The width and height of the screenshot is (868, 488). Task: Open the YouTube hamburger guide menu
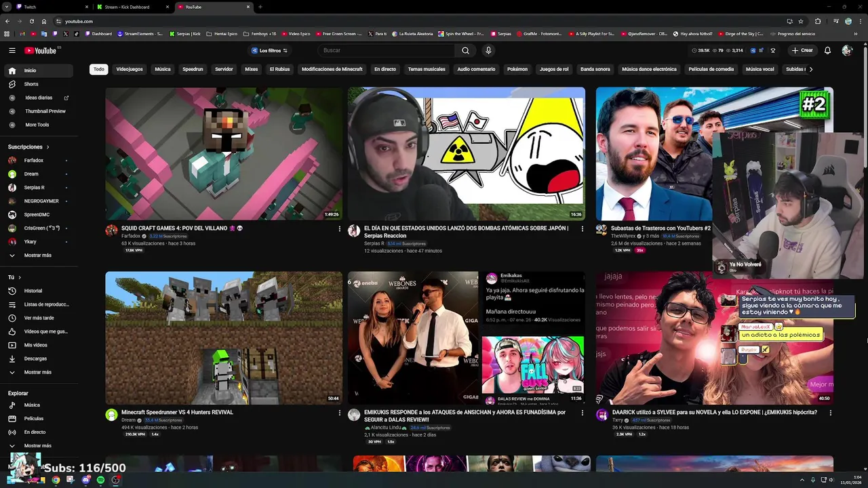tap(12, 50)
